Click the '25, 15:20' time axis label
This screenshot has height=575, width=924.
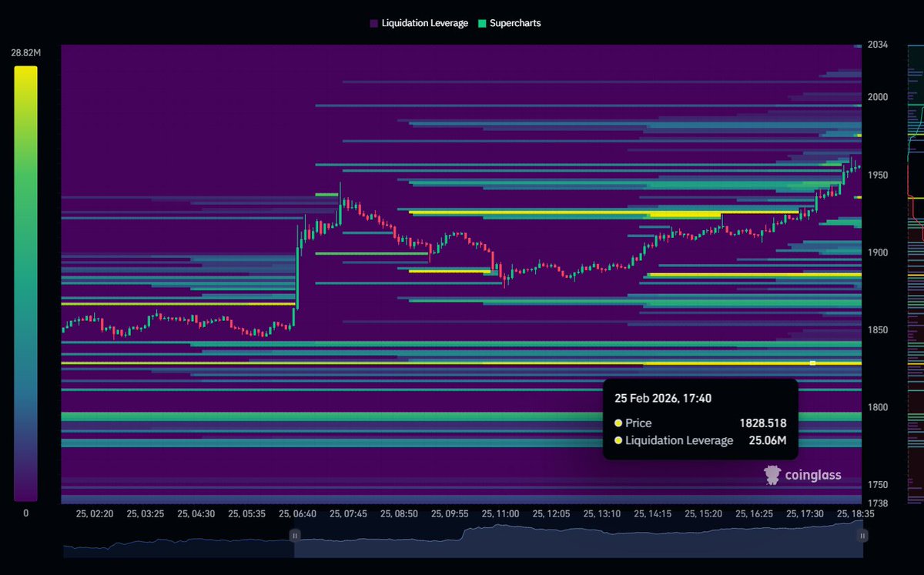pos(702,513)
